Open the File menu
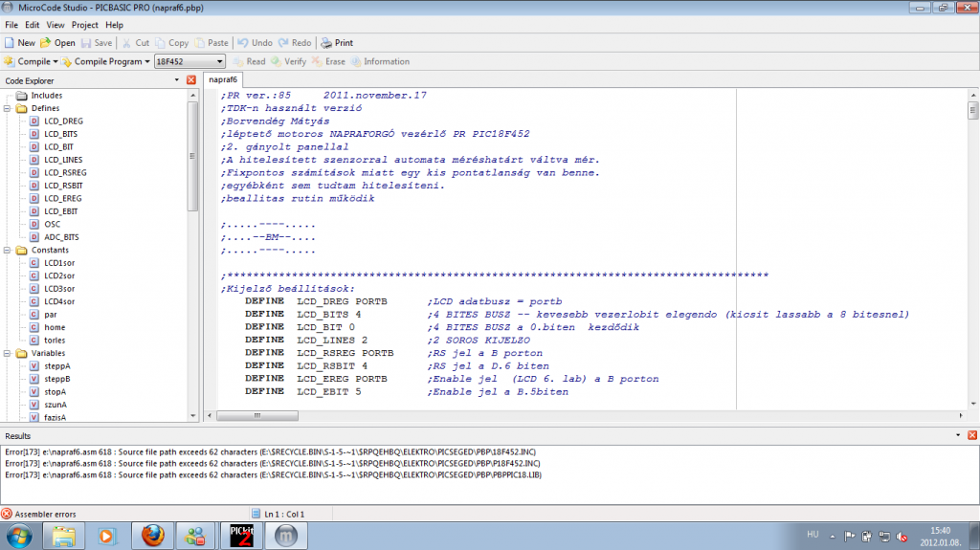 tap(11, 25)
